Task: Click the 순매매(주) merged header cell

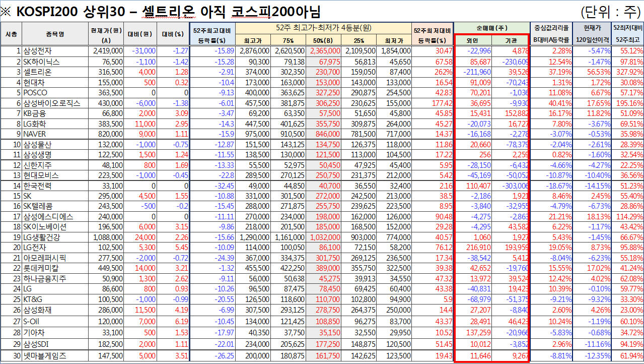Action: click(x=491, y=28)
